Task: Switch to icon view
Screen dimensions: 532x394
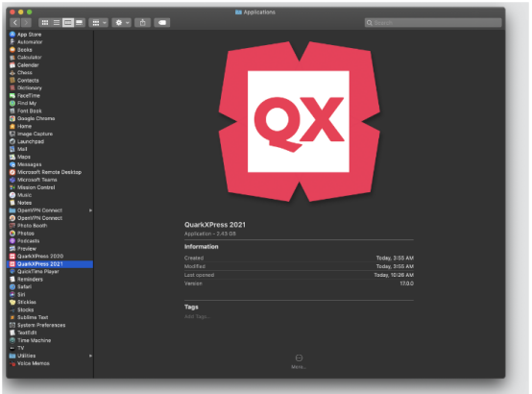Action: point(45,23)
